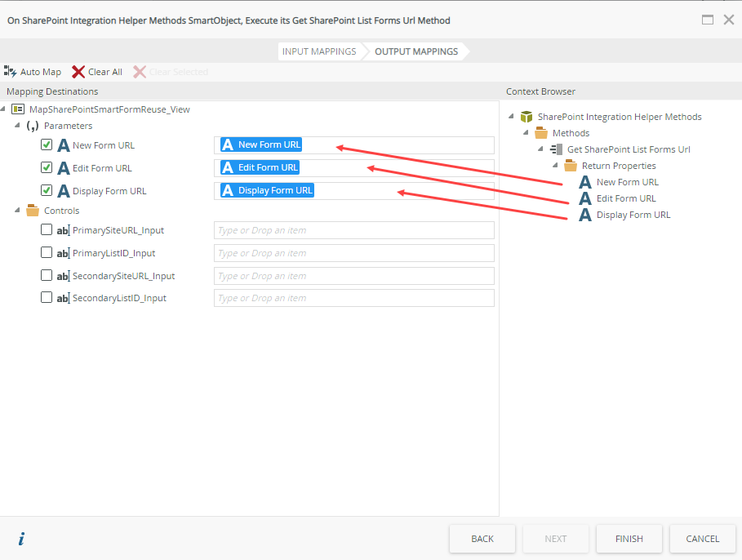Select the MapSharePointSmartFormReuse_View icon

(18, 109)
